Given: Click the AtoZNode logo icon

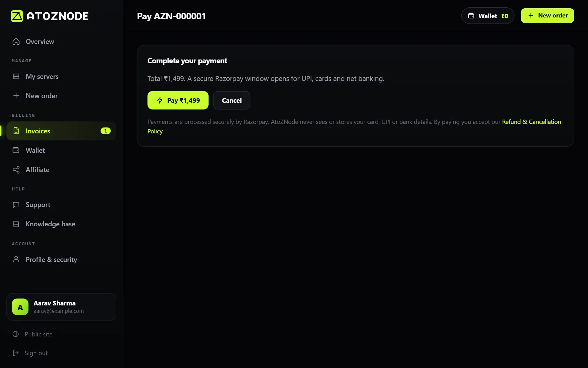Looking at the screenshot, I should [17, 16].
